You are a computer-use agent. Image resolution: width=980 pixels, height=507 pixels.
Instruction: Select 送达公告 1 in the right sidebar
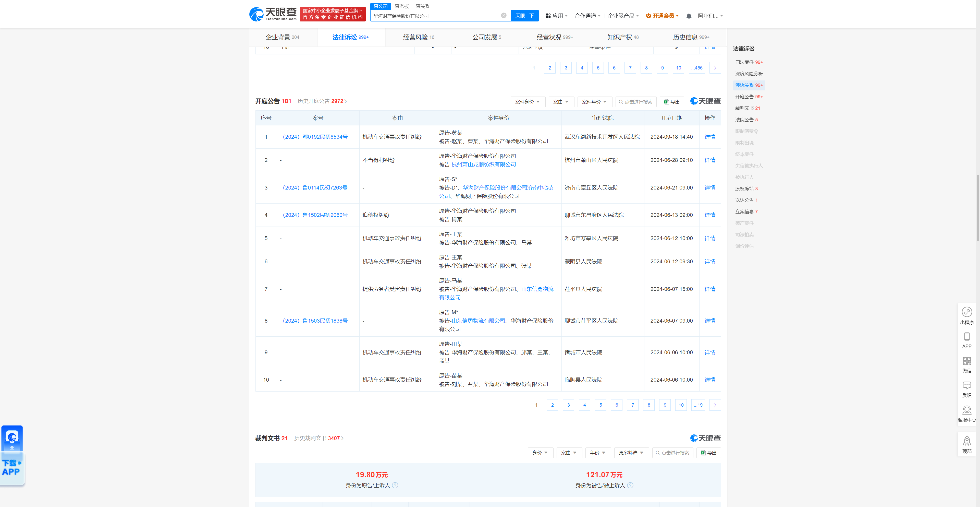click(x=746, y=200)
